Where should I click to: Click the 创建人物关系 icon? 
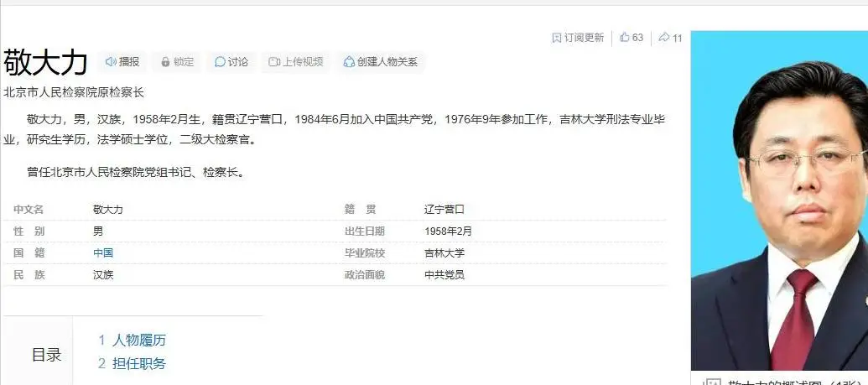tap(349, 62)
